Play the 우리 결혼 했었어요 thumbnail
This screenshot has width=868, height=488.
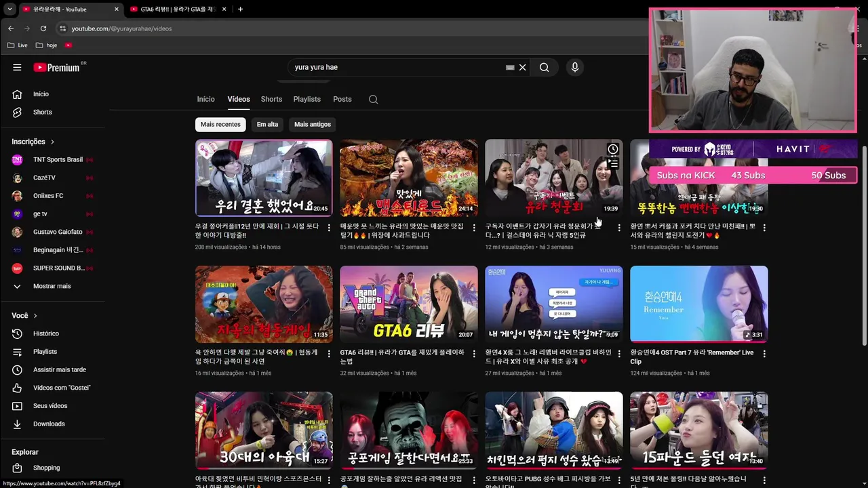264,178
